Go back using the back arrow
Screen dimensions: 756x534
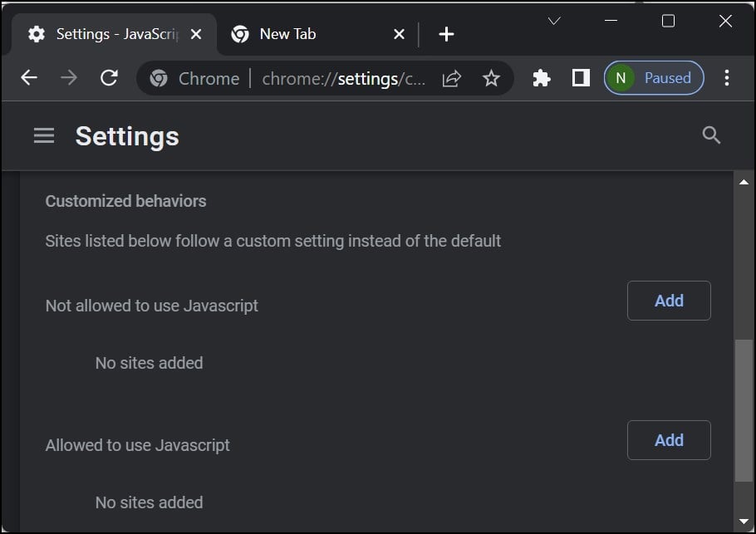(x=29, y=77)
